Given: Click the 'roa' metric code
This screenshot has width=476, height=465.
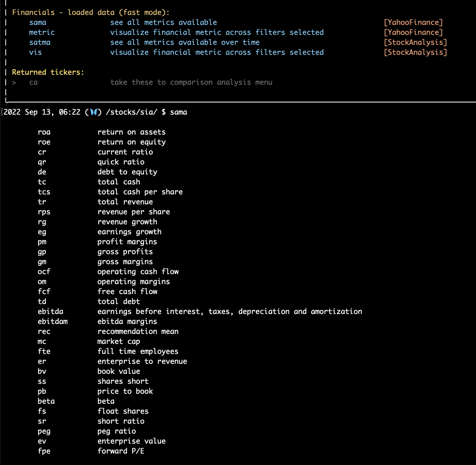Looking at the screenshot, I should pyautogui.click(x=44, y=132).
